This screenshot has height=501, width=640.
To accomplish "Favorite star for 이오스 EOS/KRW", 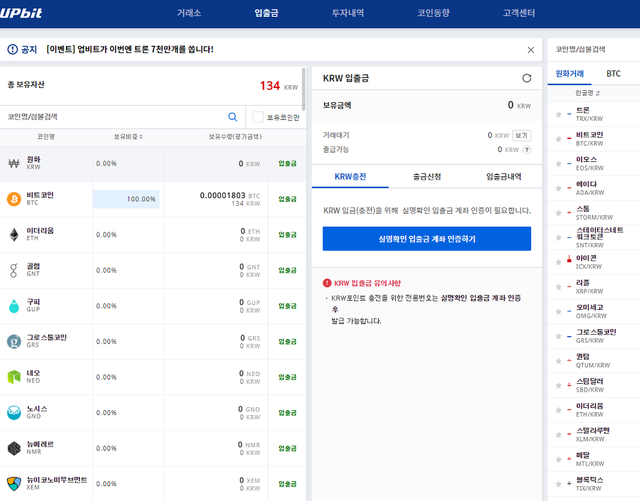I will (x=558, y=164).
